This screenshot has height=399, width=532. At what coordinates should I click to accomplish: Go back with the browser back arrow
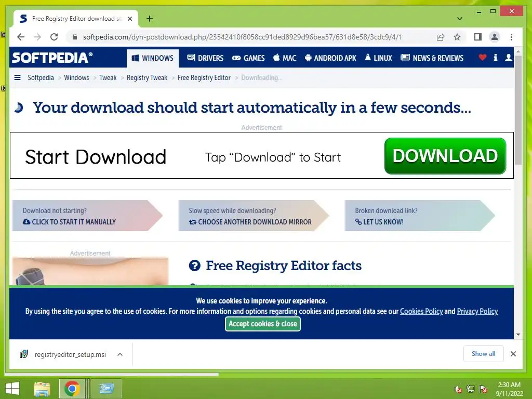21,37
